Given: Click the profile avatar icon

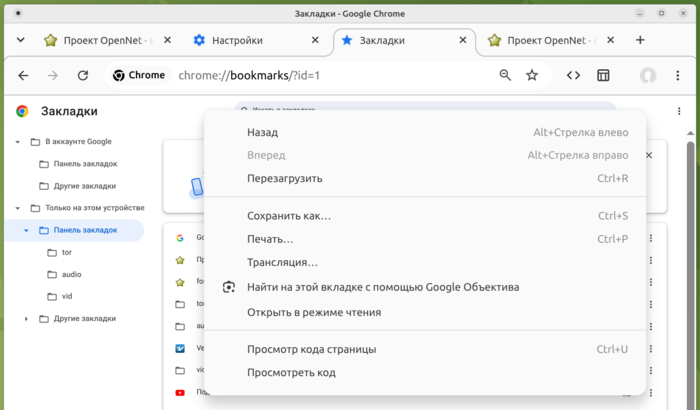Looking at the screenshot, I should pyautogui.click(x=648, y=75).
